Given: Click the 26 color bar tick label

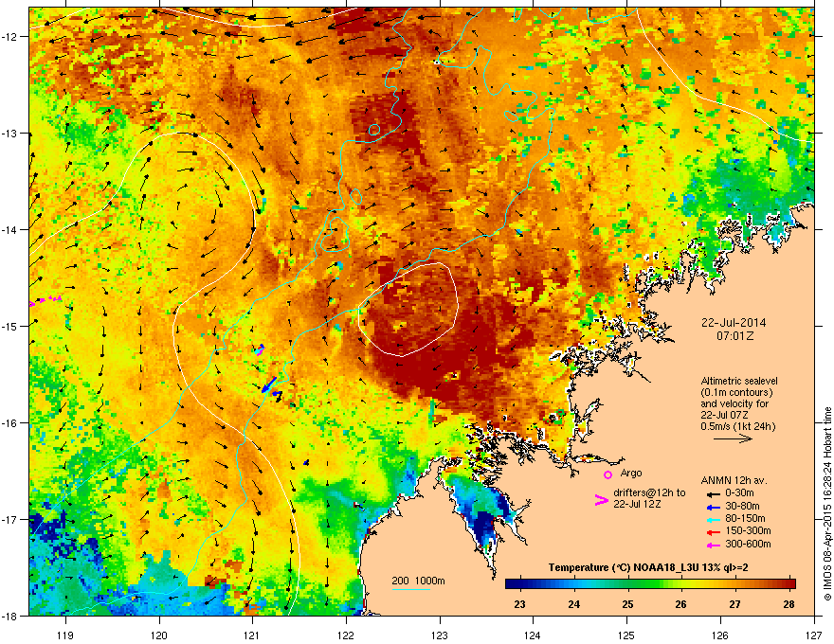Looking at the screenshot, I should pyautogui.click(x=680, y=604).
